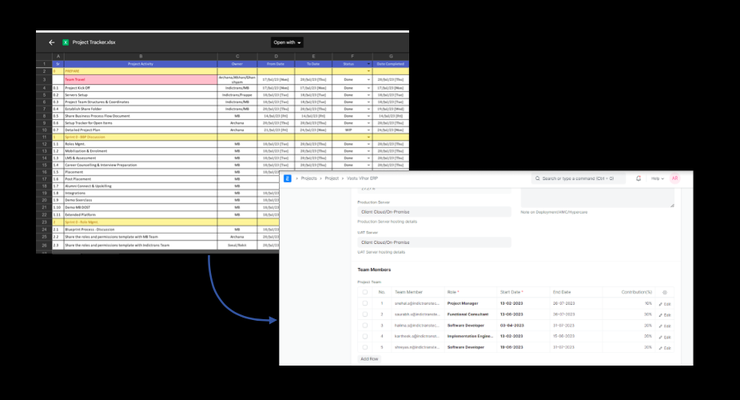The width and height of the screenshot is (740, 400).
Task: Click the Add Row button
Action: click(369, 358)
